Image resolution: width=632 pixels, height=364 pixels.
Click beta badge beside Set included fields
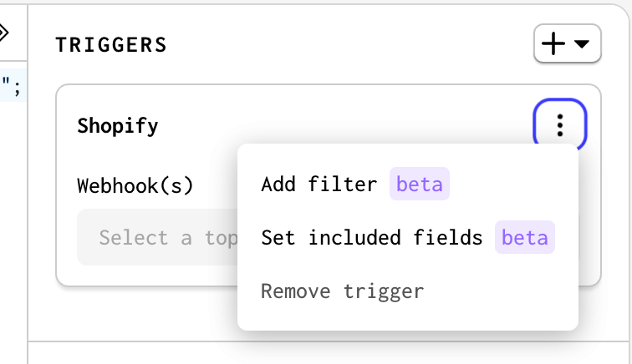pyautogui.click(x=525, y=237)
